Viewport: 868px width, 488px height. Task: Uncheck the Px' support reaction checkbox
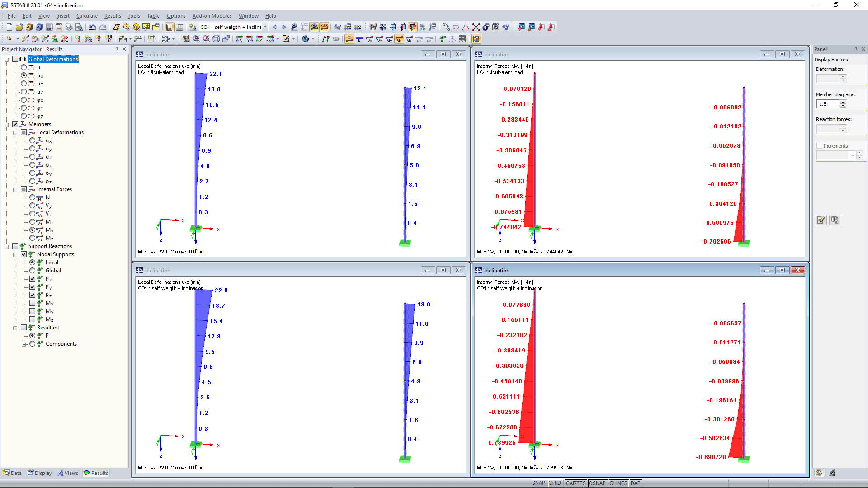[33, 279]
